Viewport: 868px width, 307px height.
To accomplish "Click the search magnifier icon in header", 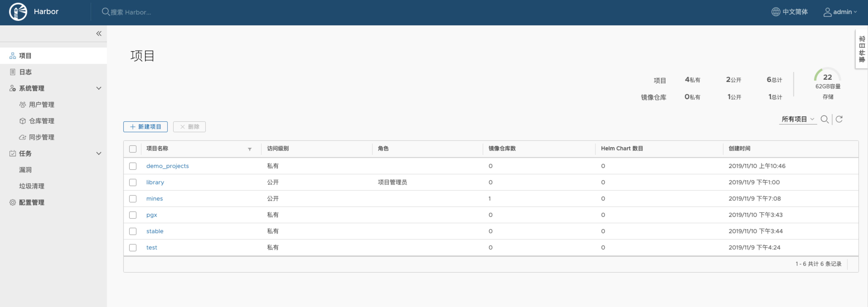I will click(x=105, y=12).
